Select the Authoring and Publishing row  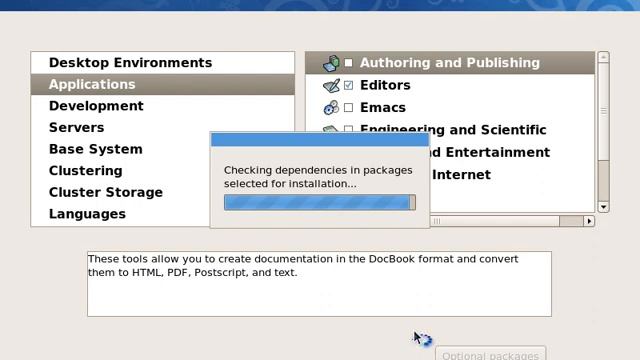pyautogui.click(x=450, y=63)
